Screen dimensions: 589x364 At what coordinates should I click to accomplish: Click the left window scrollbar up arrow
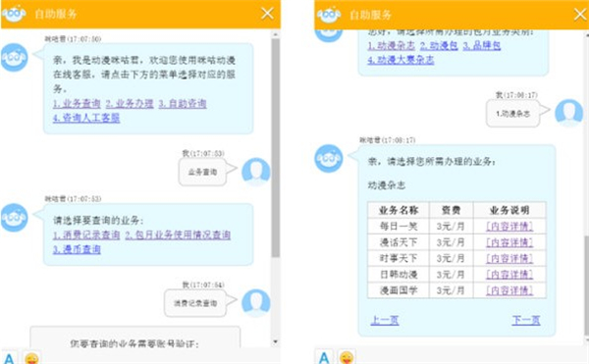point(275,34)
